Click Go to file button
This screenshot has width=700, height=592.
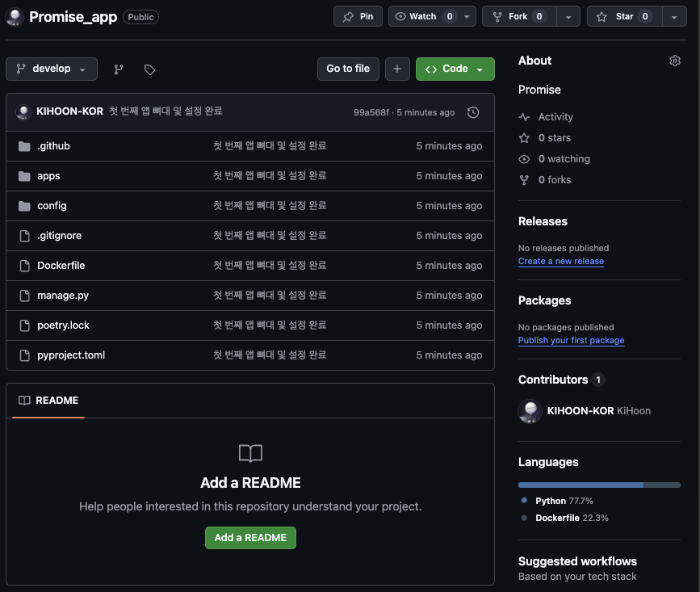pos(348,69)
